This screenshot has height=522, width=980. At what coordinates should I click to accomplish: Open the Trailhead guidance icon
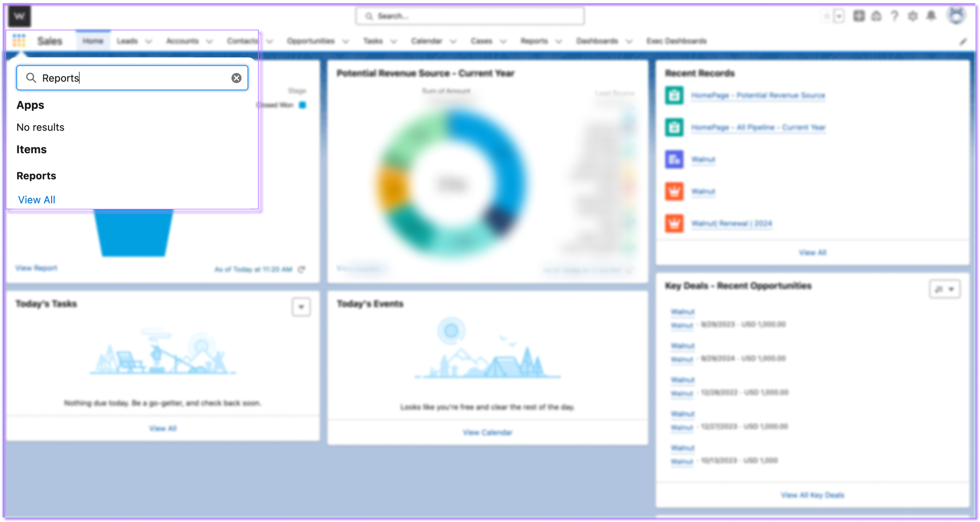tap(876, 16)
